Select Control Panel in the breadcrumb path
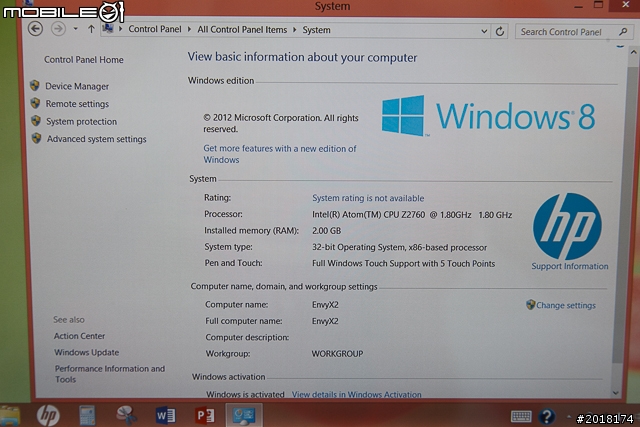 click(155, 29)
